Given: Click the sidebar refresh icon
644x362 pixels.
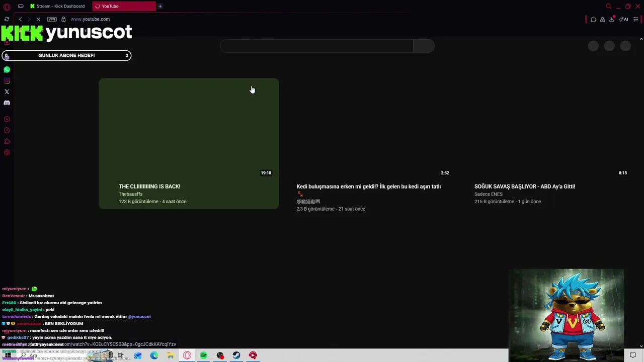Looking at the screenshot, I should [7, 19].
